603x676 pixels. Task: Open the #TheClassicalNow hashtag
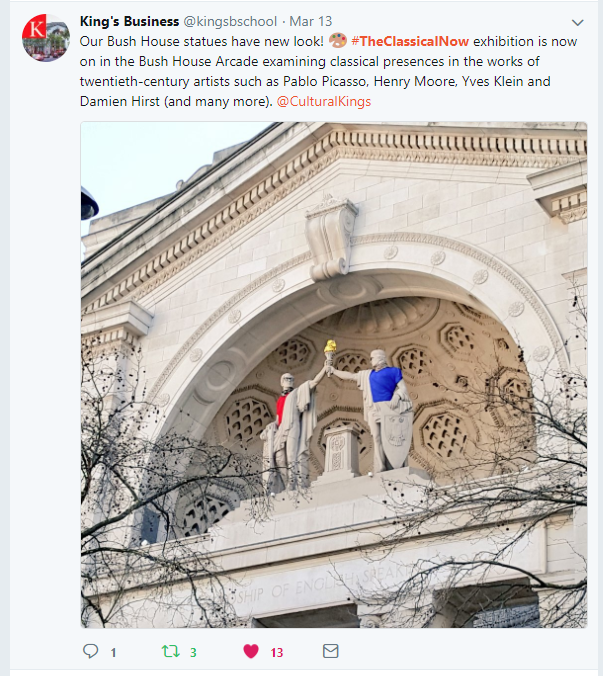coord(410,41)
